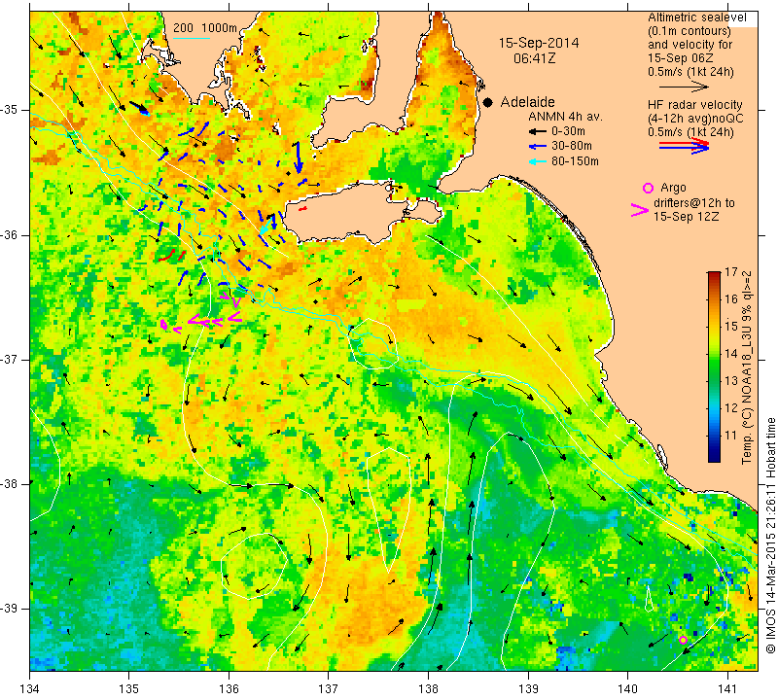Click the cyan 200 1000m contour legend line
The height and width of the screenshot is (700, 778).
(x=192, y=38)
